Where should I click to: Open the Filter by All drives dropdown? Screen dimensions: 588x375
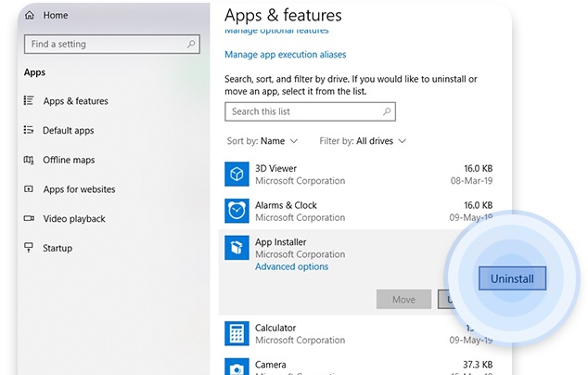click(363, 141)
